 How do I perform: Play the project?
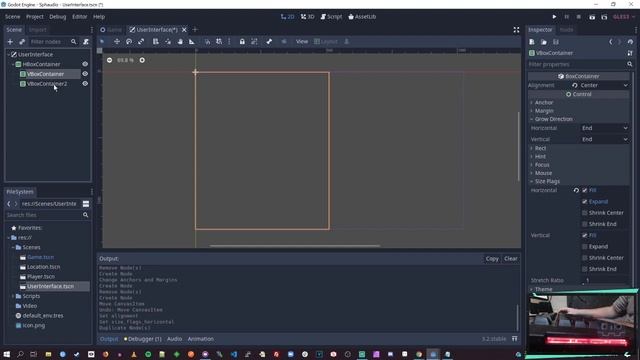[554, 17]
